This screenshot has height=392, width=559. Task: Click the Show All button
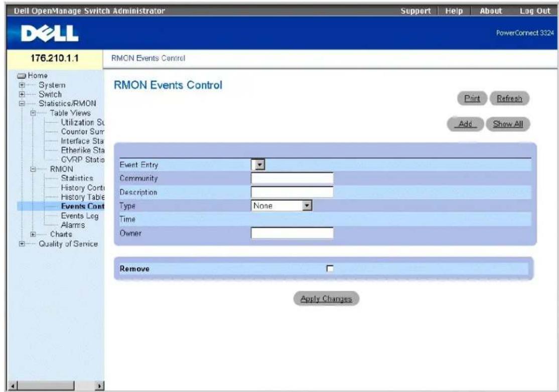[x=508, y=124]
